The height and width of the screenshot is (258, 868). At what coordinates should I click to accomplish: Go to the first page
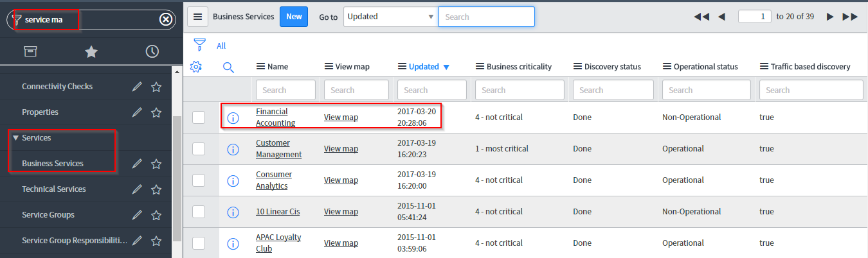coord(701,17)
